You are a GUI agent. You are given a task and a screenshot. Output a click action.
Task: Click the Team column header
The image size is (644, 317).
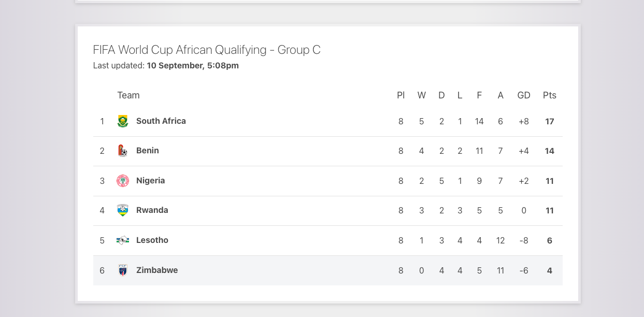pos(128,95)
